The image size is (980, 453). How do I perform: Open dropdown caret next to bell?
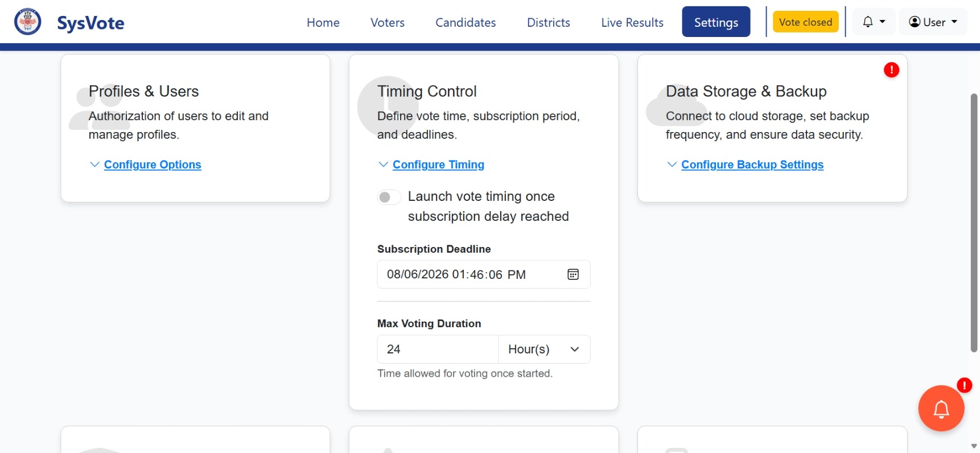pos(883,22)
